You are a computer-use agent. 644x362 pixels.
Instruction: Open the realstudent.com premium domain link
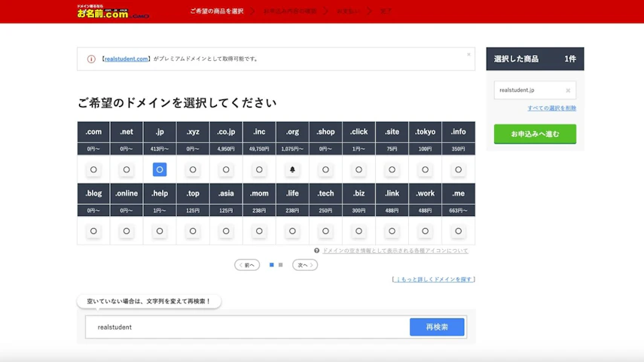tap(126, 59)
